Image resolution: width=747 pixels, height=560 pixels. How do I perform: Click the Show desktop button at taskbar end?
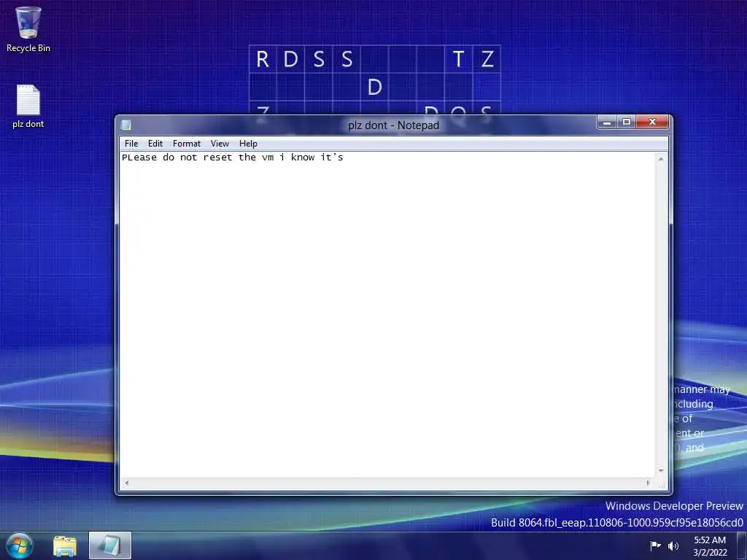click(x=742, y=545)
